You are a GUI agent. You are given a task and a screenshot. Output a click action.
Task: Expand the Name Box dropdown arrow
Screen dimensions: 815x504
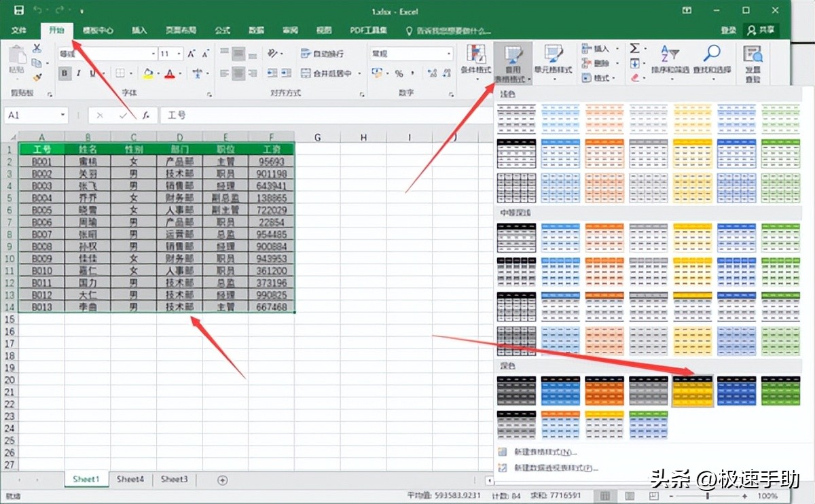coord(63,115)
